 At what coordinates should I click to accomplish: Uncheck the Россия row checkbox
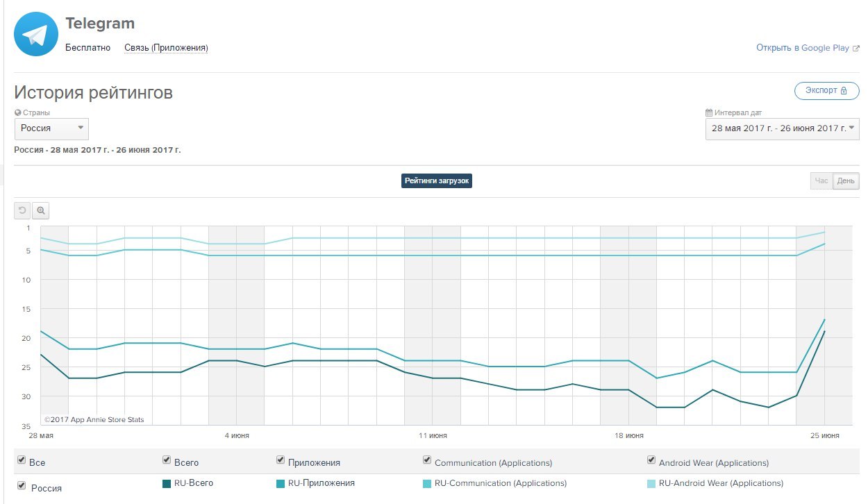click(x=22, y=485)
